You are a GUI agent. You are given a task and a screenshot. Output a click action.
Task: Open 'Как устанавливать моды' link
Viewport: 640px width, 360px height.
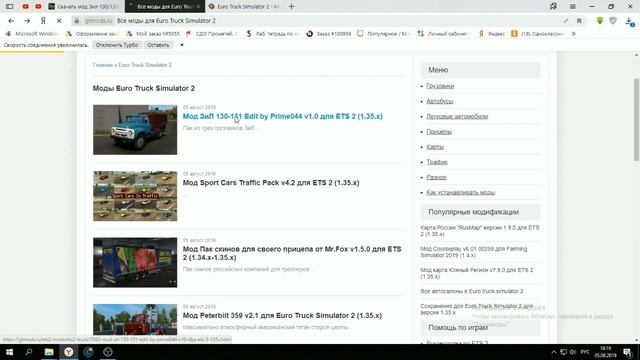pos(461,192)
